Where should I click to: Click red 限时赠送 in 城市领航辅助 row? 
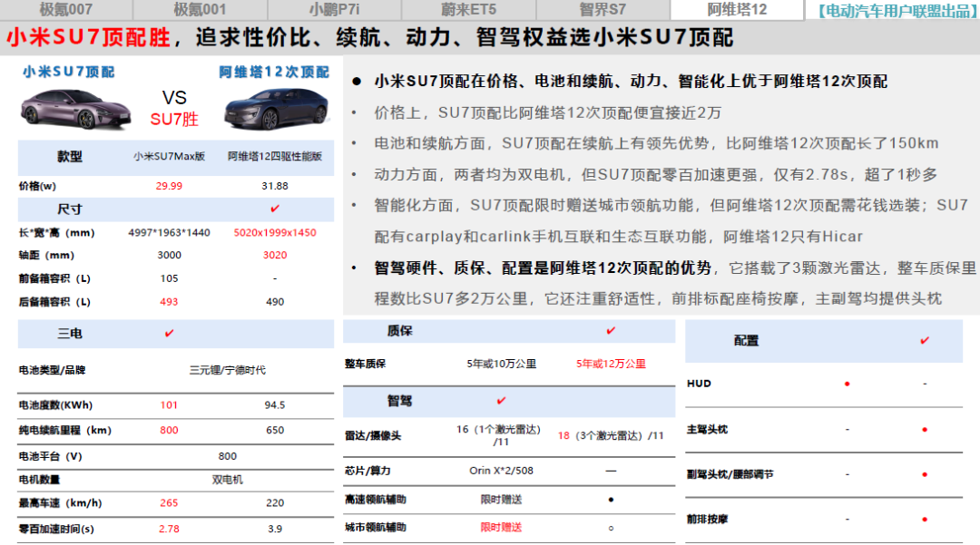501,528
